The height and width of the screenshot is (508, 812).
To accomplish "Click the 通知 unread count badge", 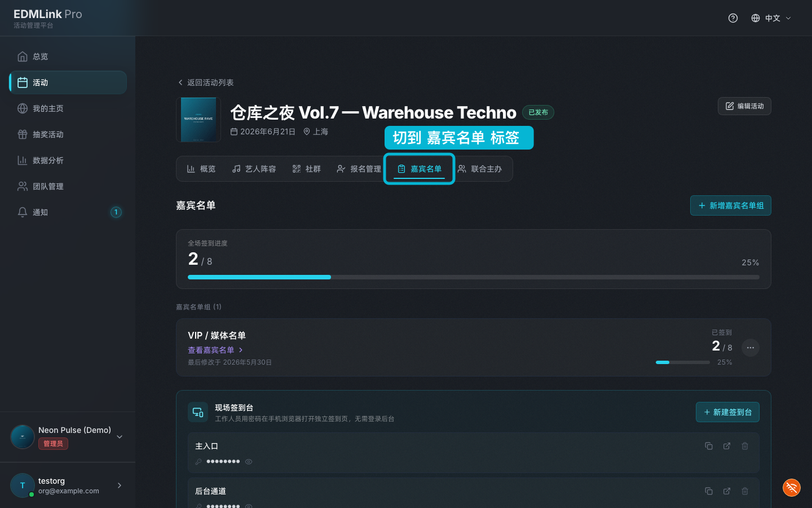I will point(116,212).
